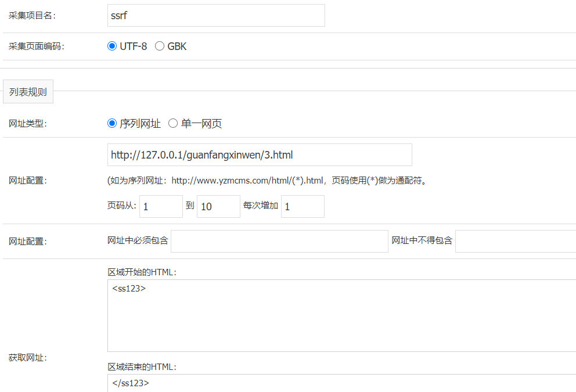Image resolution: width=576 pixels, height=392 pixels.
Task: Focus the 网址中不得包含 text box
Action: coord(515,241)
